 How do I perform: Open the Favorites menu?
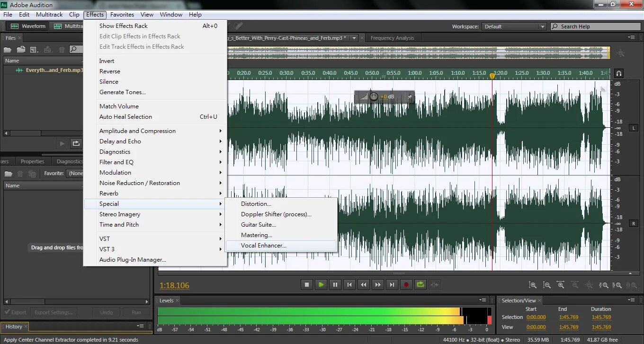coord(122,15)
